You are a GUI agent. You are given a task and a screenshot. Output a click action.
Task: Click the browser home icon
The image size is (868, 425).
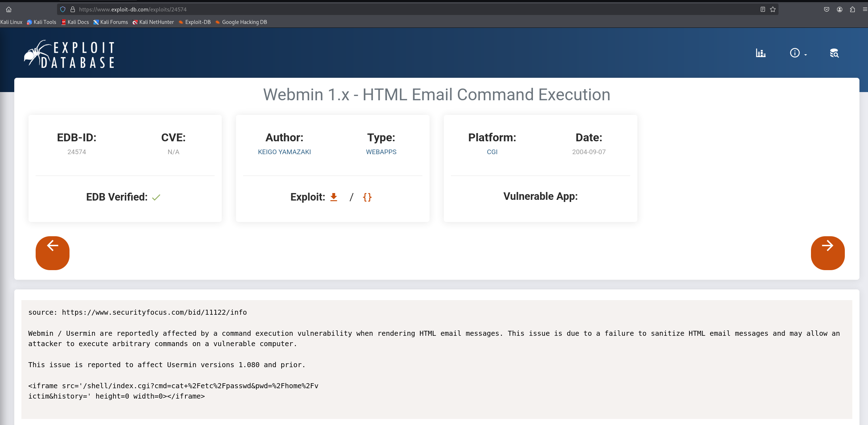click(9, 10)
